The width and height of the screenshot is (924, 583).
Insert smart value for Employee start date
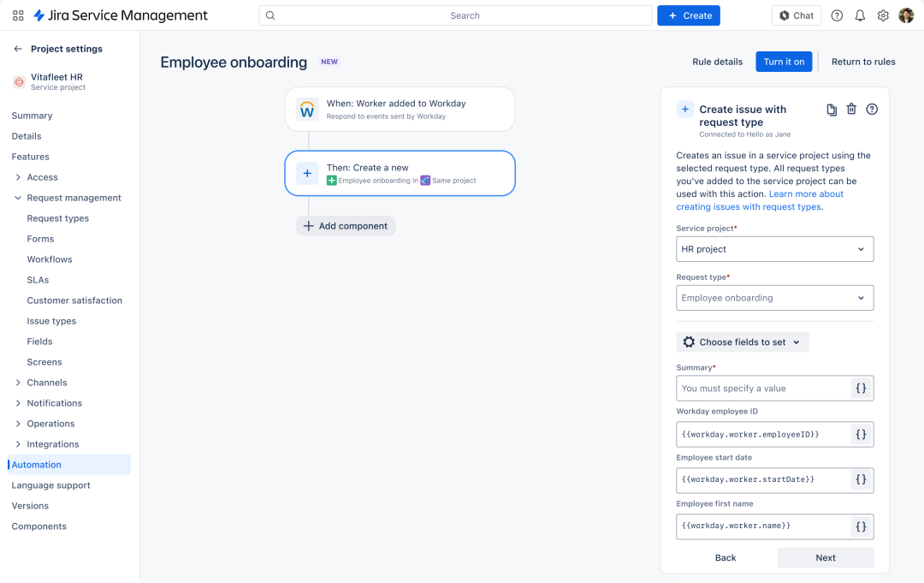tap(861, 479)
